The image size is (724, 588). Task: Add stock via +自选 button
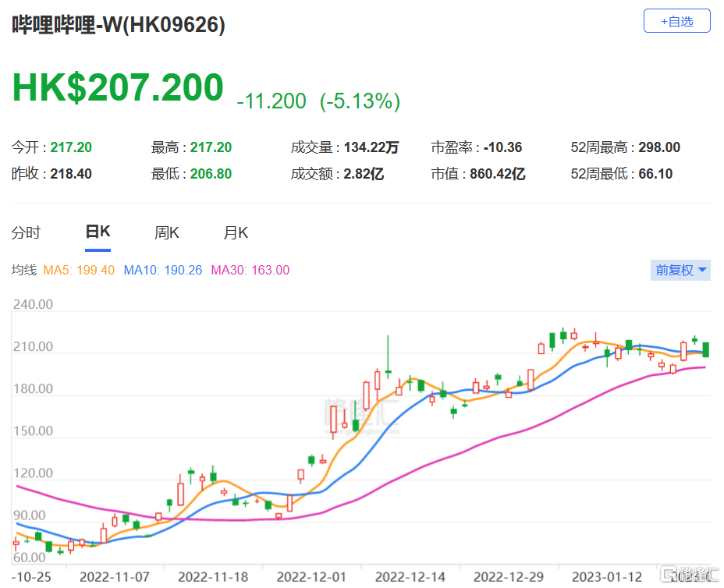tap(677, 21)
